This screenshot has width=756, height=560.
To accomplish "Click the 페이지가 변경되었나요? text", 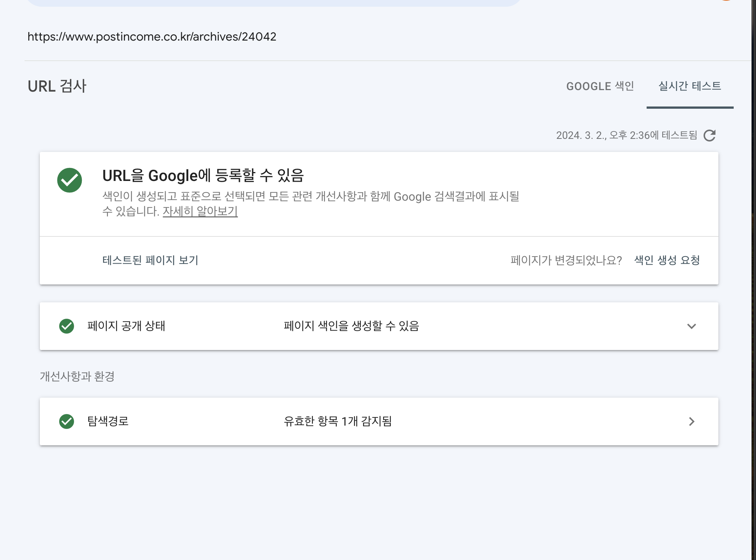I will pos(566,260).
